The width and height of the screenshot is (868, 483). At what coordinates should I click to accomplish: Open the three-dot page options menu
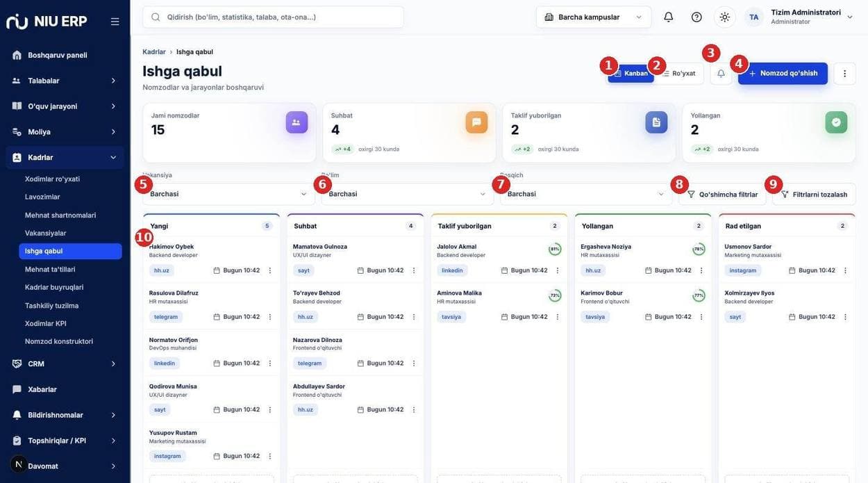pyautogui.click(x=844, y=74)
